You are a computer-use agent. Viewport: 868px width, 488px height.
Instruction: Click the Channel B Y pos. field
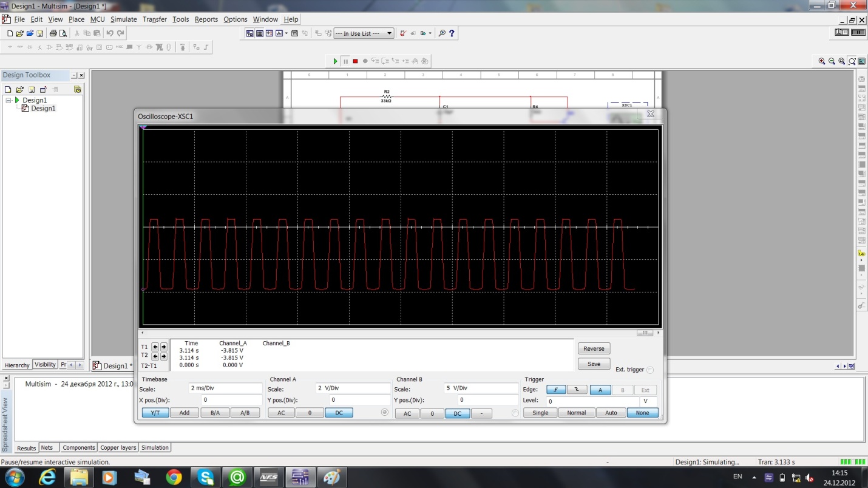click(x=488, y=401)
